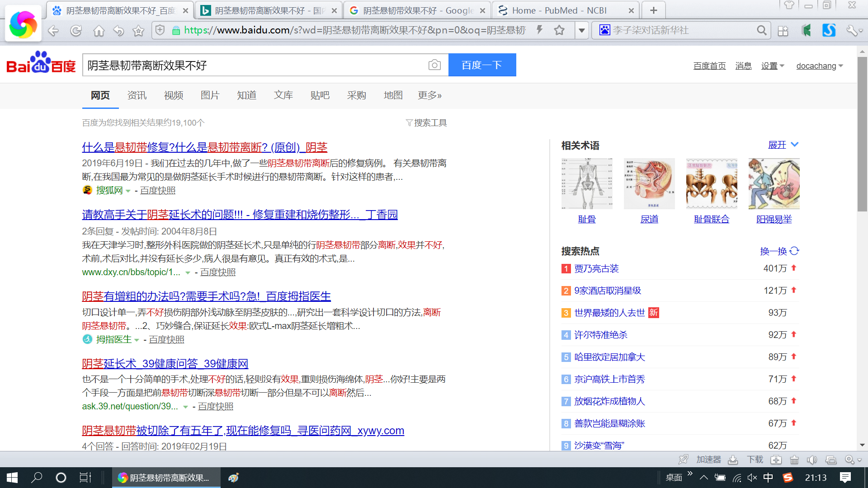
Task: Open the 尿道 anatomy thumbnail
Action: click(x=649, y=183)
